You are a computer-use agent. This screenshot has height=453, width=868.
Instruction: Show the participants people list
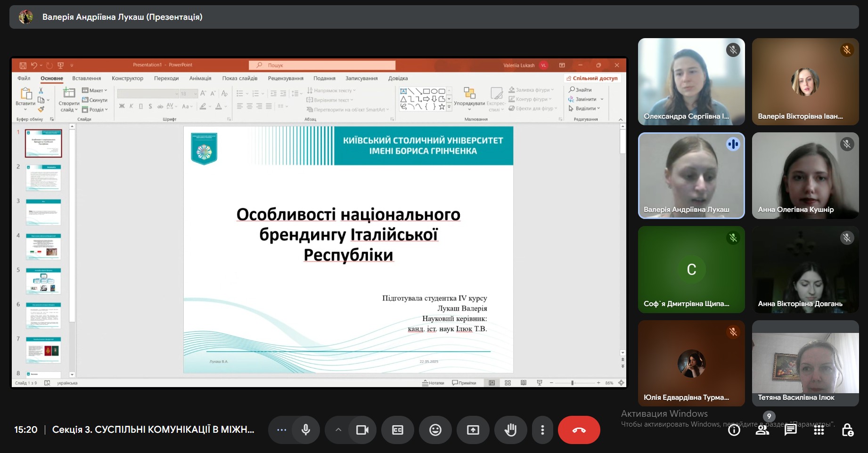tap(762, 430)
